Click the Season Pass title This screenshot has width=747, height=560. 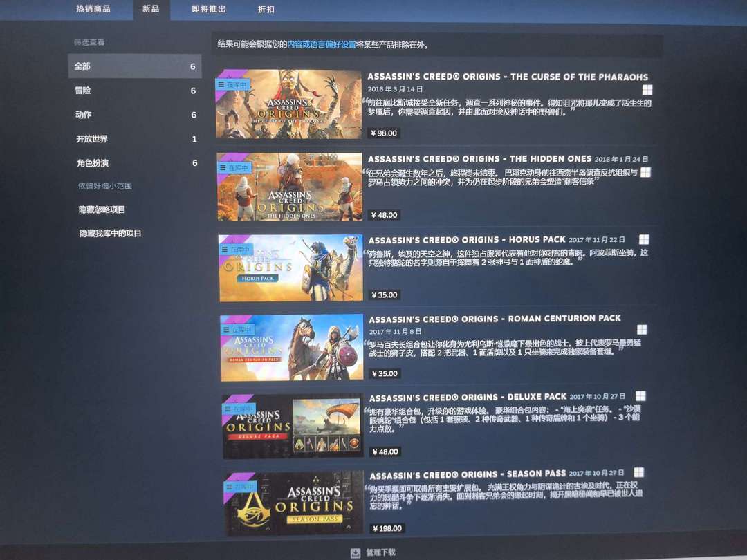point(468,474)
